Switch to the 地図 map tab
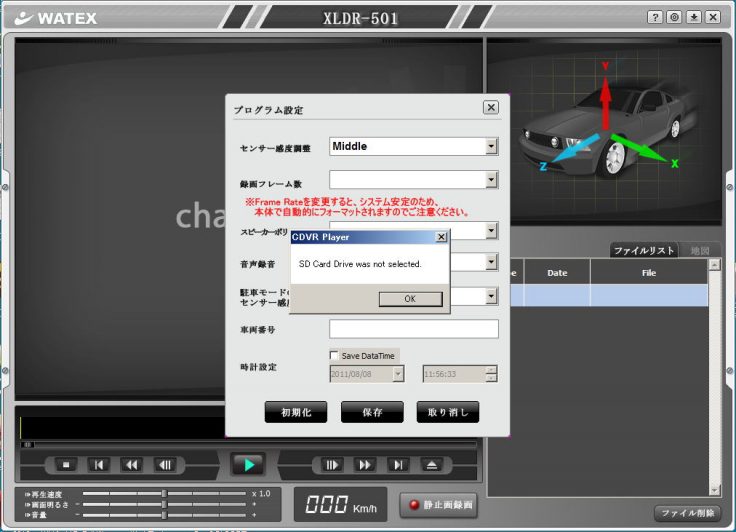 pos(699,250)
